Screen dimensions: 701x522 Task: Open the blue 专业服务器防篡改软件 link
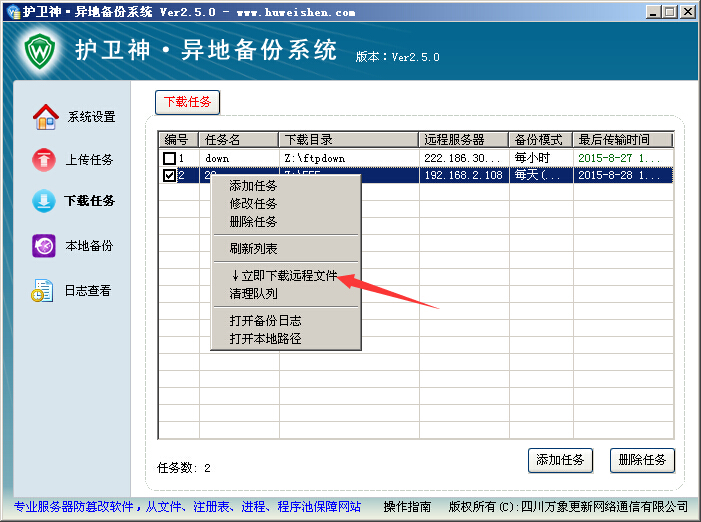pos(187,506)
